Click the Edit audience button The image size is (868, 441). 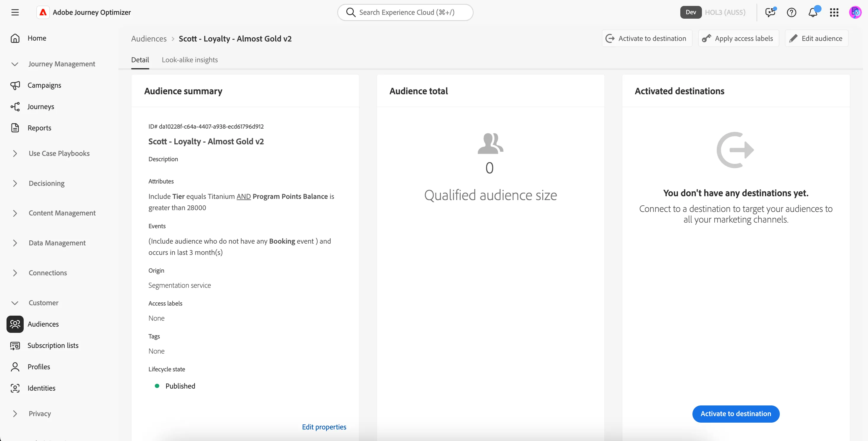pyautogui.click(x=816, y=39)
